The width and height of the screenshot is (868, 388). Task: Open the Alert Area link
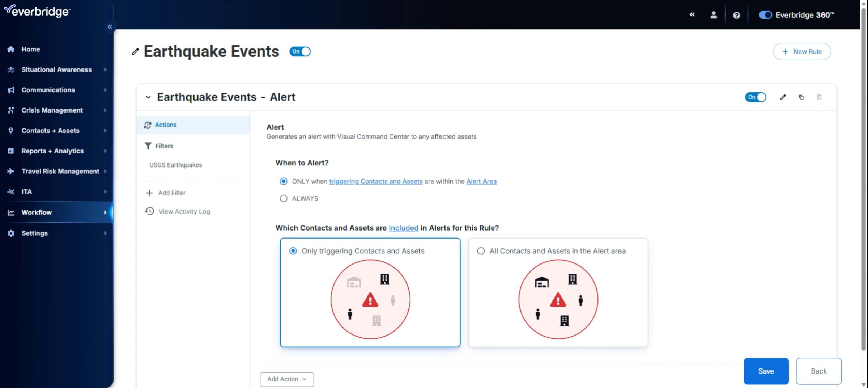pos(481,181)
